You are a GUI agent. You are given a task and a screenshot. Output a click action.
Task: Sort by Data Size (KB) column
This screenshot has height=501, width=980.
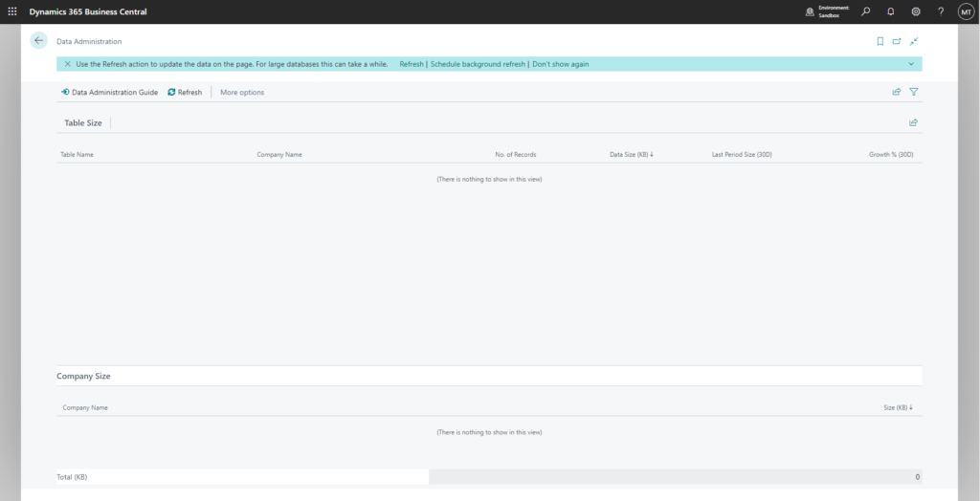632,154
